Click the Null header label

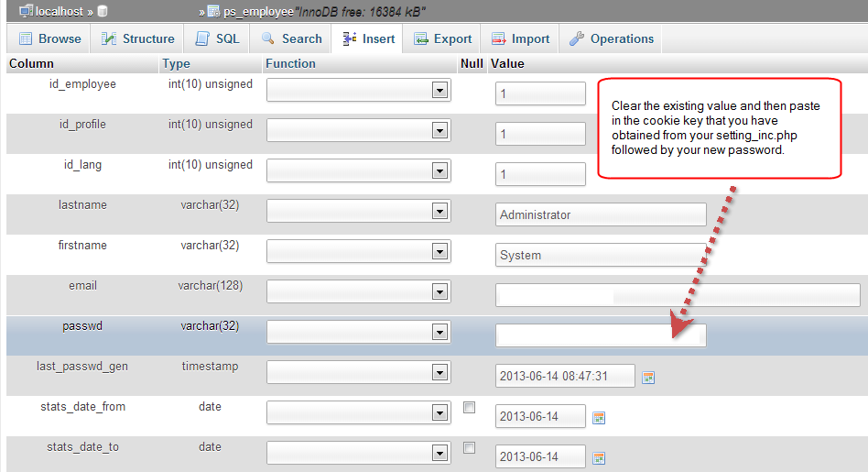point(472,64)
